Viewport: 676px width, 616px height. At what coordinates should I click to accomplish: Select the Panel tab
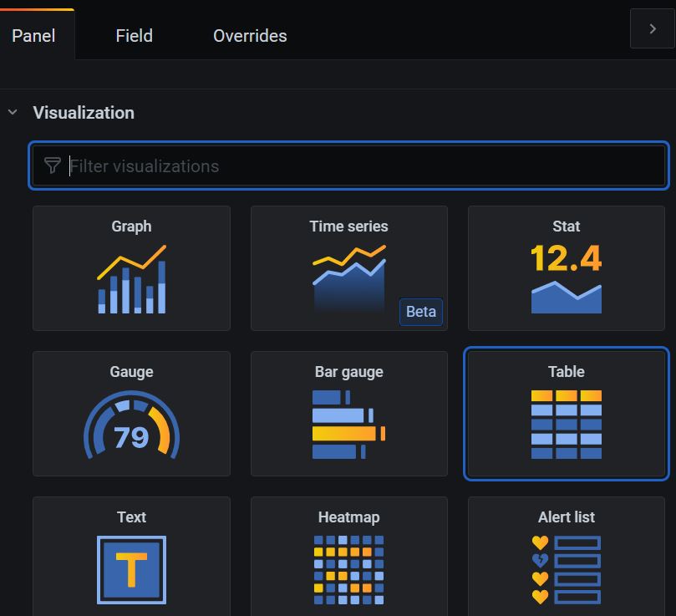[x=33, y=36]
